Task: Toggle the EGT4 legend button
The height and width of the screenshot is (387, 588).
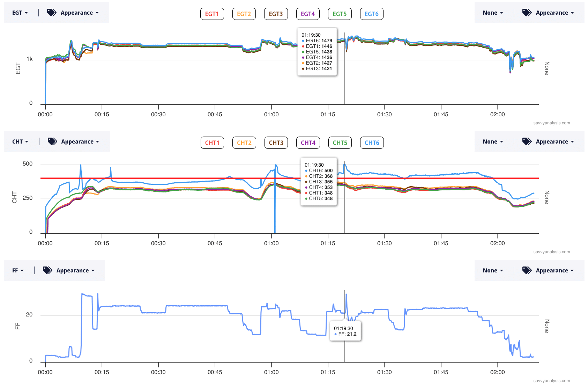Action: click(x=308, y=14)
